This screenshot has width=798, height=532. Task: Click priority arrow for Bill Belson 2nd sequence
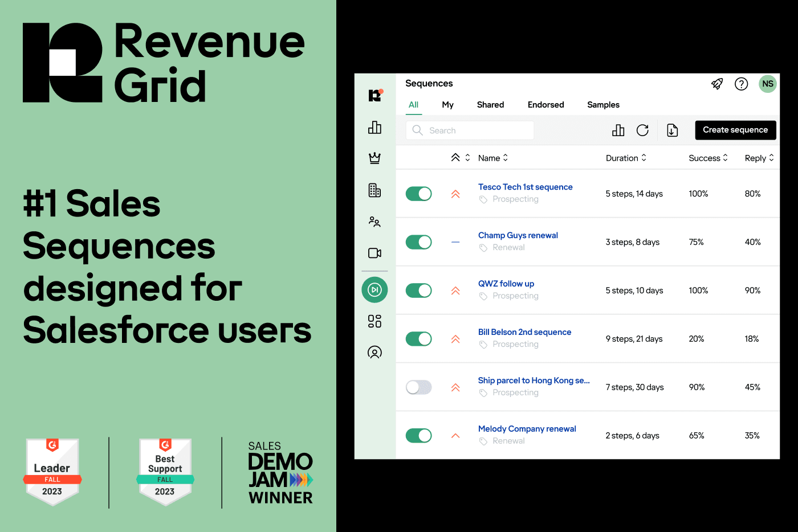455,339
